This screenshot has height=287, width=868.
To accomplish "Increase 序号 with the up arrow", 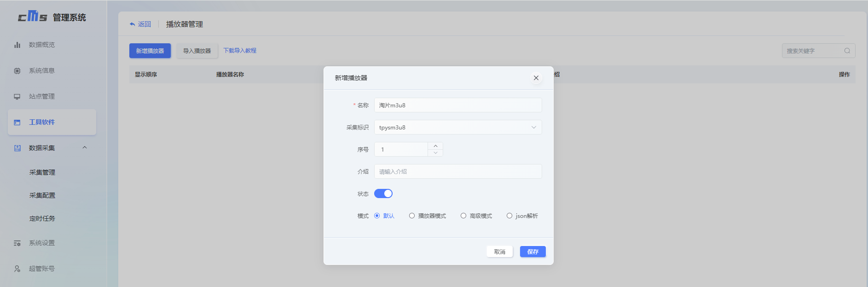I will (x=435, y=146).
